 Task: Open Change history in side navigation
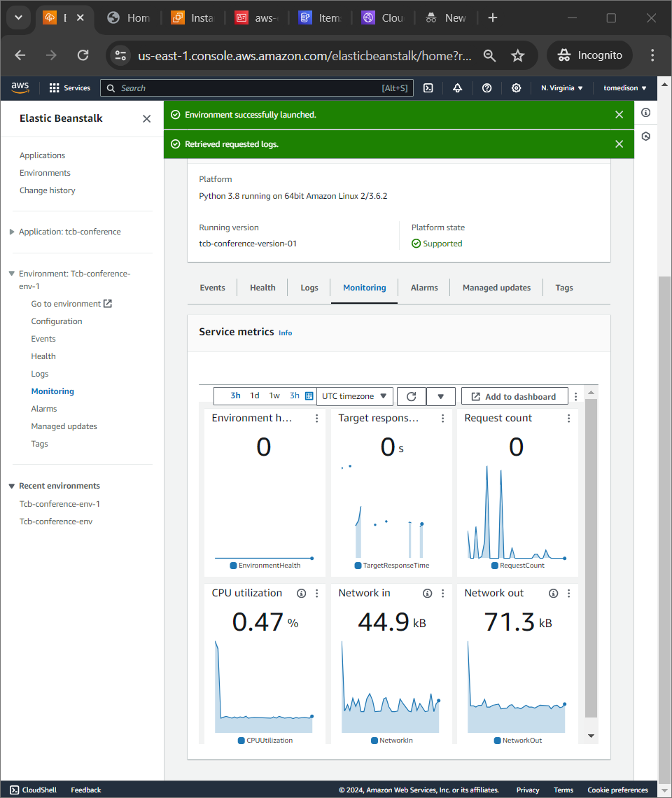[48, 190]
